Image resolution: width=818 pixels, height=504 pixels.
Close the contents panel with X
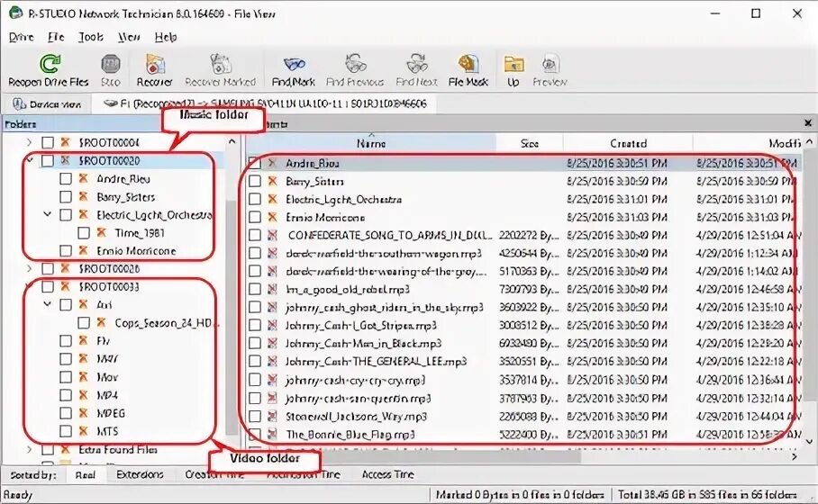tap(807, 123)
